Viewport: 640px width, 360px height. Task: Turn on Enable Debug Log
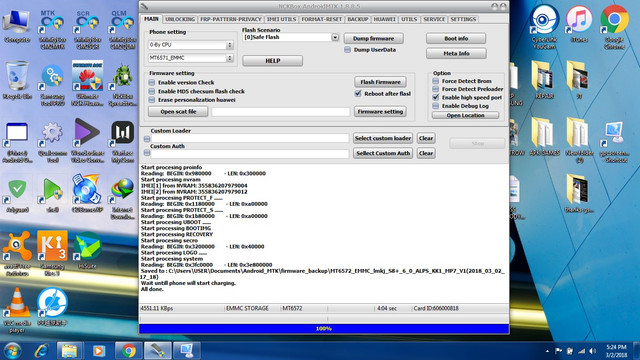tap(436, 106)
